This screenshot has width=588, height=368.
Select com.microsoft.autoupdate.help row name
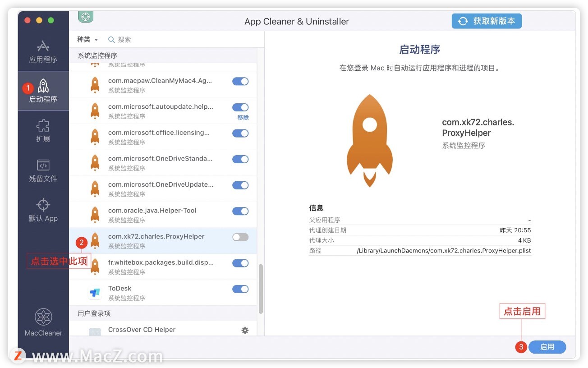click(x=161, y=107)
